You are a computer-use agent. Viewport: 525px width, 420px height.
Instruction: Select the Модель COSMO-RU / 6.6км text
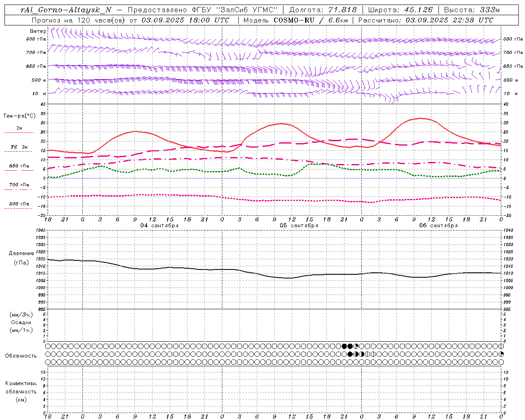click(x=295, y=20)
